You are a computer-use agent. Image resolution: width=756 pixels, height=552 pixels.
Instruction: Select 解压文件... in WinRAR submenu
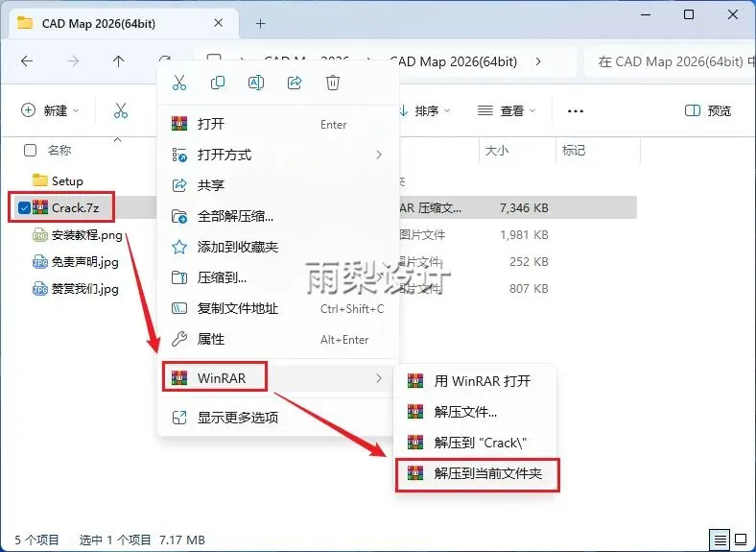(476, 412)
